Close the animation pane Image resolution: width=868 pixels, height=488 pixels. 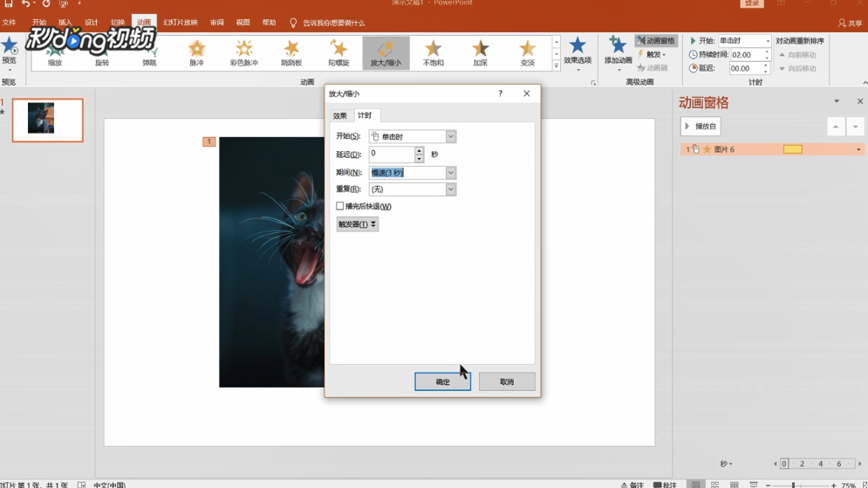pos(859,101)
